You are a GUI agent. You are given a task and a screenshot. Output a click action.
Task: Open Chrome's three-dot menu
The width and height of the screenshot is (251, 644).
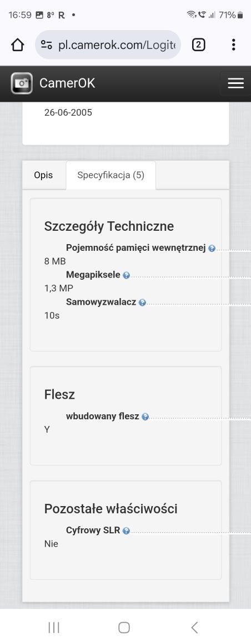pos(233,44)
